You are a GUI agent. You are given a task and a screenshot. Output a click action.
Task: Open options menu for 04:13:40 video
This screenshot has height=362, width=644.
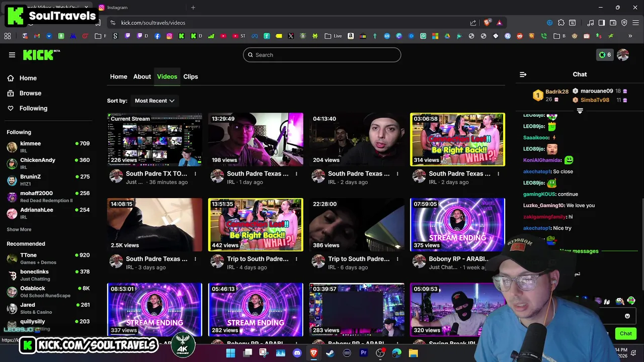click(x=397, y=174)
